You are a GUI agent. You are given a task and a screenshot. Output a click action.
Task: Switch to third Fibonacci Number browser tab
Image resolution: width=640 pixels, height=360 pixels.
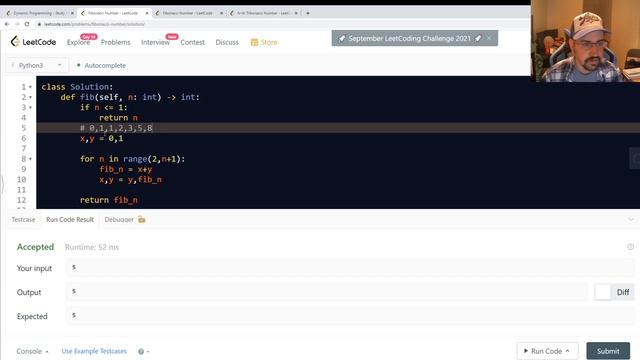187,13
